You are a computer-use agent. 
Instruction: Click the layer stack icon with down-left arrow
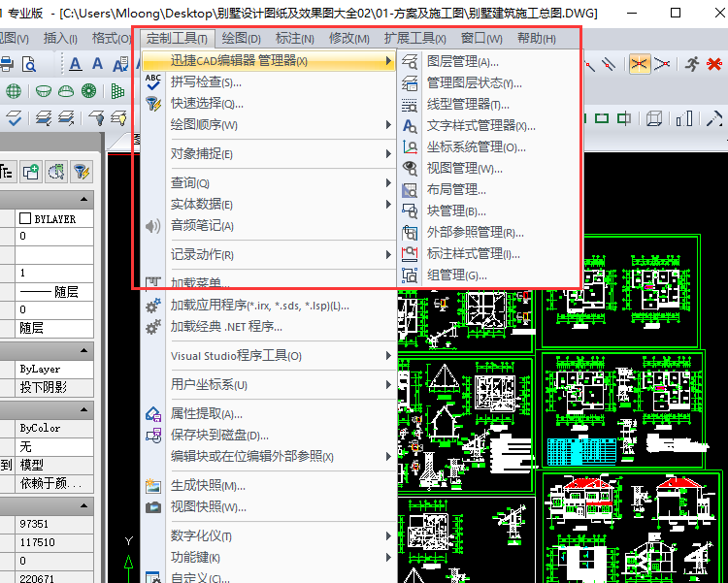43,118
